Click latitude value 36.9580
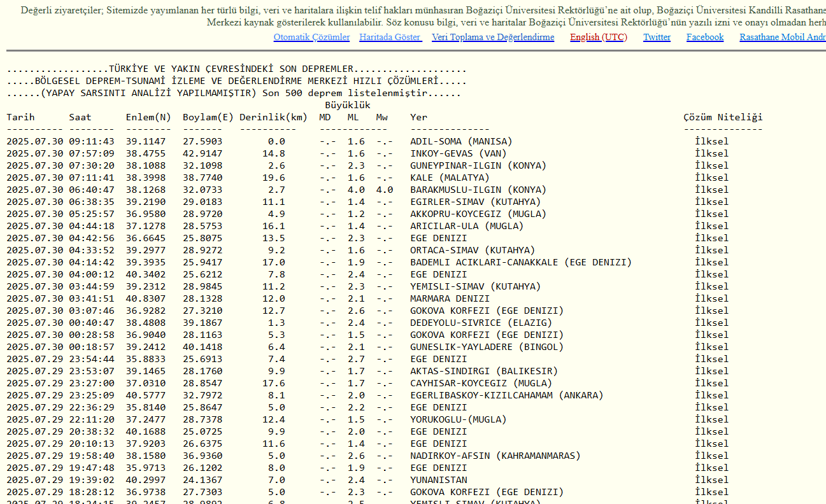This screenshot has width=826, height=504. (146, 214)
